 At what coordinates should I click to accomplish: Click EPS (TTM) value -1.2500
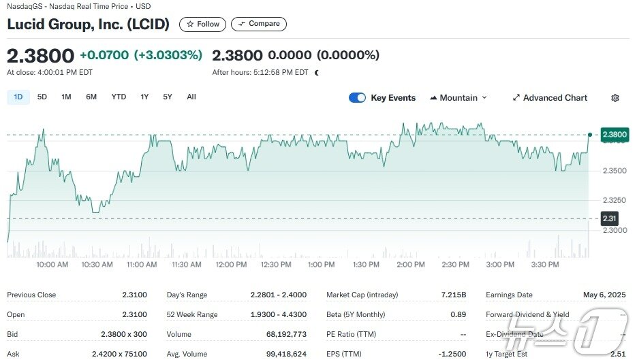(452, 354)
